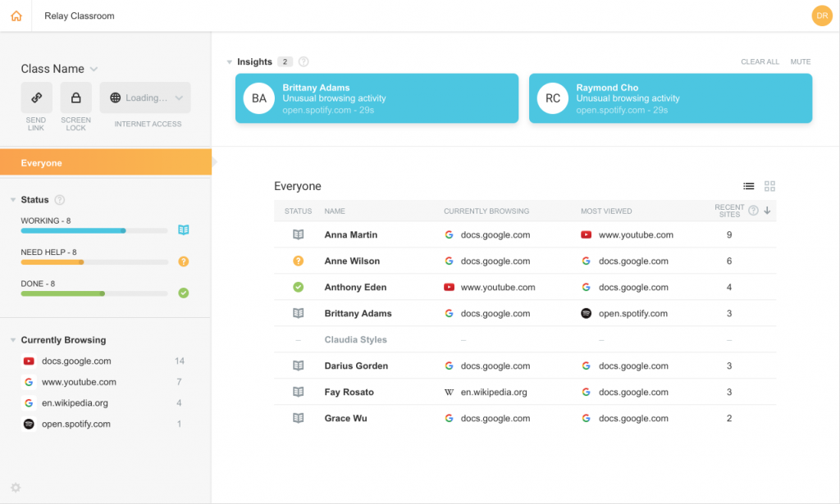
Task: Click the Need Help progress bar
Action: [94, 262]
